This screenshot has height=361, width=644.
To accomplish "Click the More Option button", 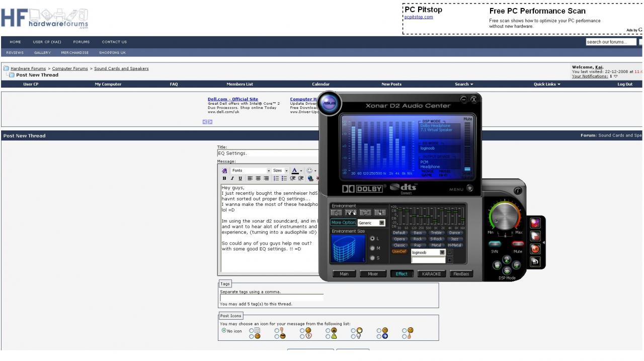I will pyautogui.click(x=344, y=223).
